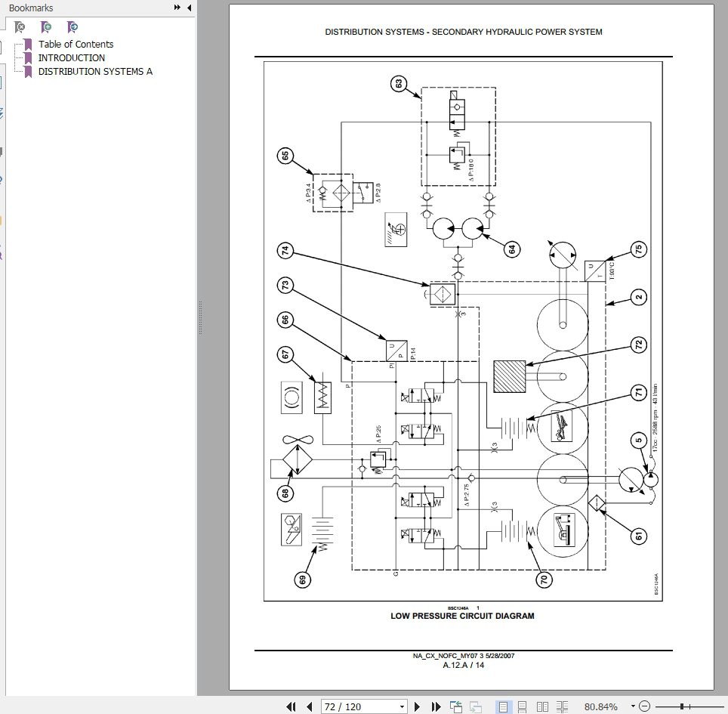
Task: Select the DISTRIBUTION SYSTEMS A bookmark
Action: click(x=95, y=72)
